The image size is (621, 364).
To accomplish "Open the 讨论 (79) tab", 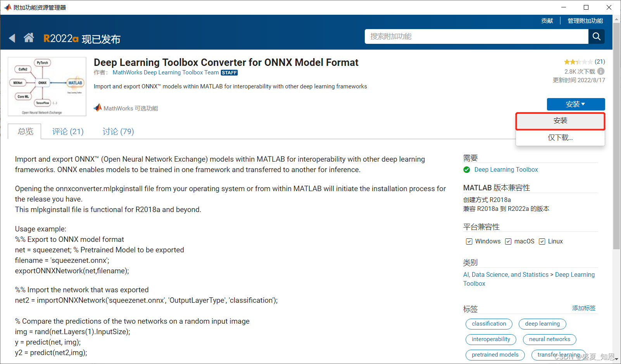I will click(x=118, y=131).
